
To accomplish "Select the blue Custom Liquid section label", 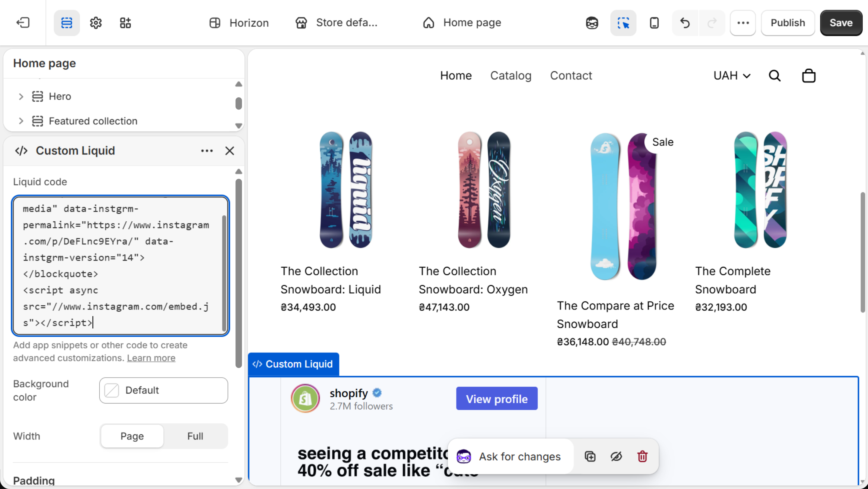I will pos(294,364).
